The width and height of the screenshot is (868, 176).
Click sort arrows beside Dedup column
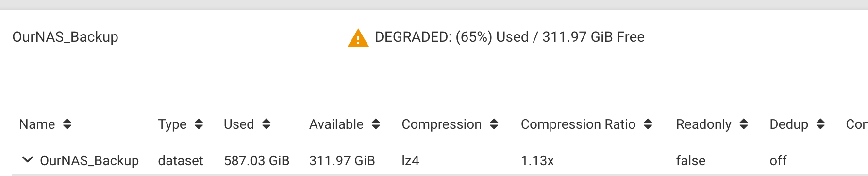tap(820, 124)
